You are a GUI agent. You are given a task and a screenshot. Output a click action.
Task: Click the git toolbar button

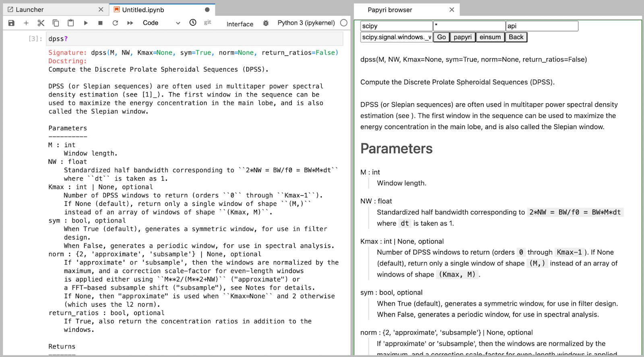click(x=208, y=23)
